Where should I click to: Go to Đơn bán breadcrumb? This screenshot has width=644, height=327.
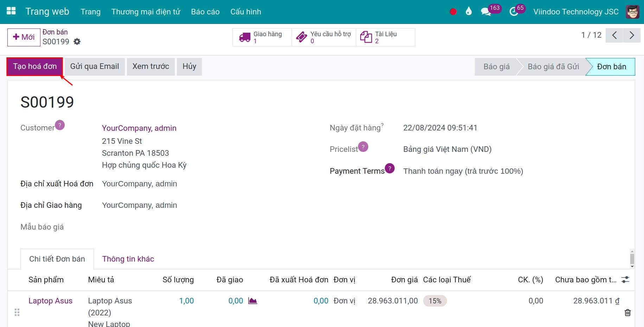[55, 32]
